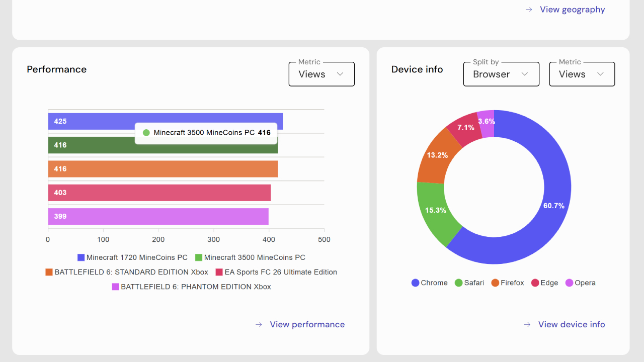Follow the View device info link
The height and width of the screenshot is (362, 644).
tap(564, 324)
